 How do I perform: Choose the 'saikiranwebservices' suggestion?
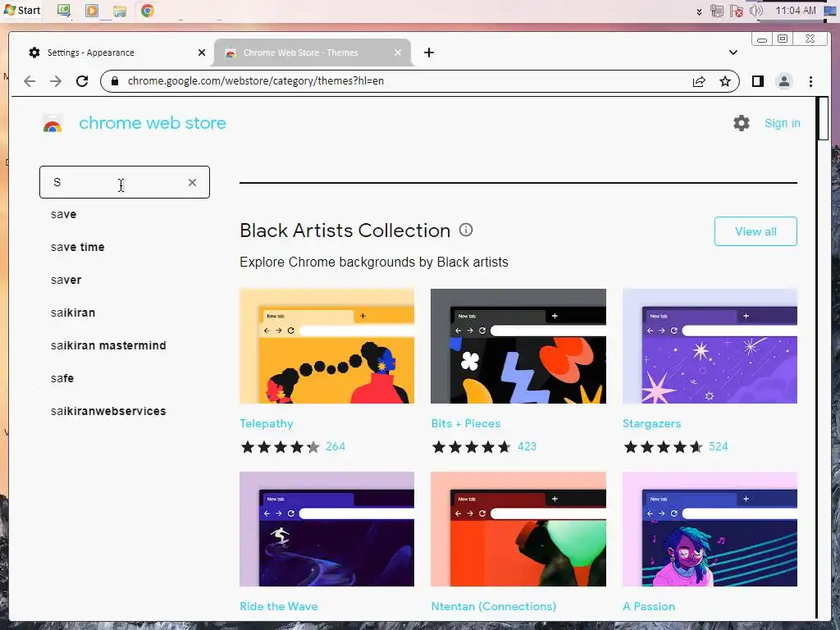108,412
